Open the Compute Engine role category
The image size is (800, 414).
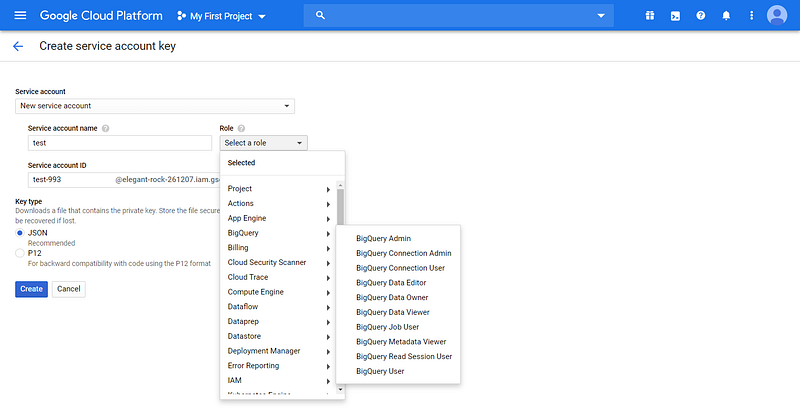[279, 292]
